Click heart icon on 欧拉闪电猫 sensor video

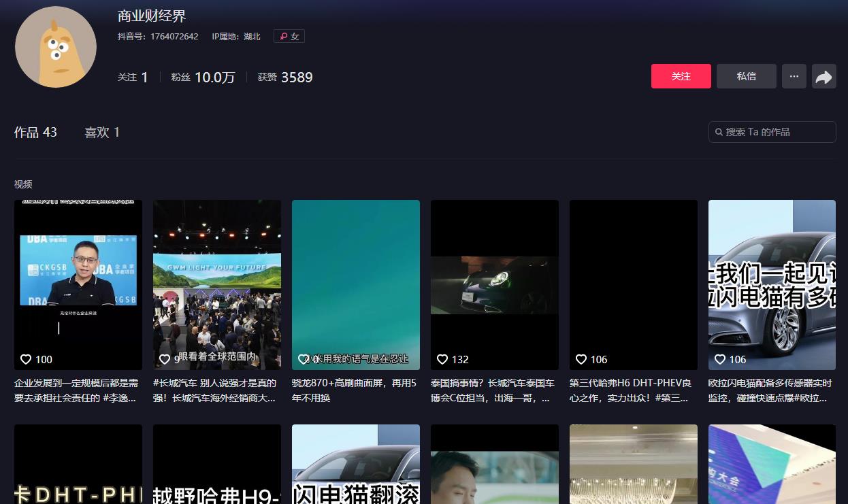720,359
